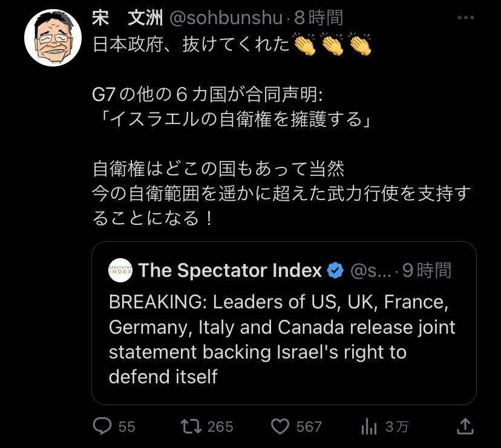This screenshot has width=501, height=448.
Task: Click the retweet count 265
Action: point(220,427)
